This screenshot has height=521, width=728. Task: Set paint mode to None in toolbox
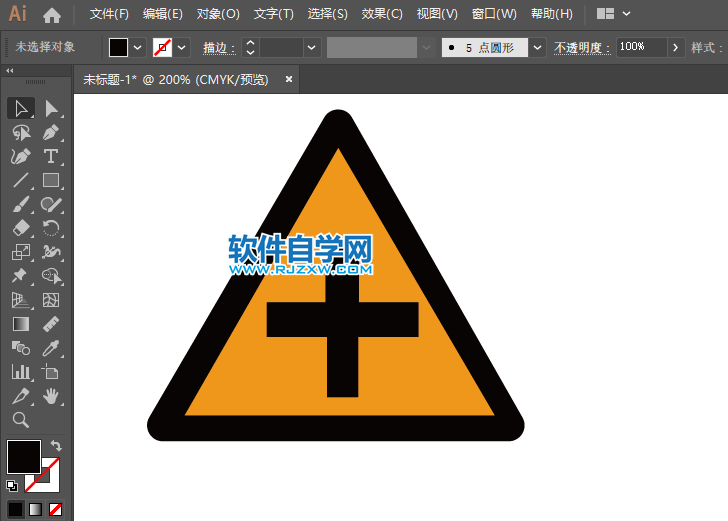56,509
